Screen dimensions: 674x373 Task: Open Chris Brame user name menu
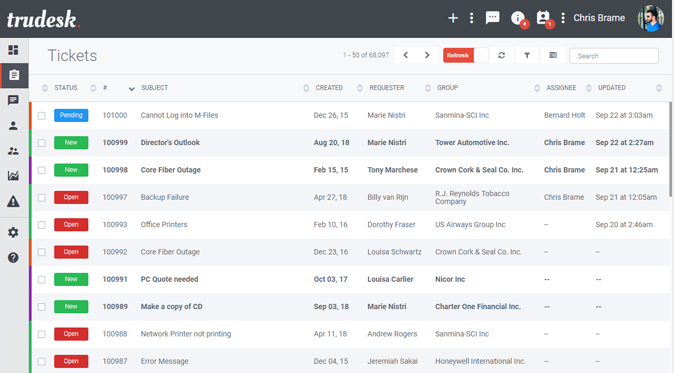[599, 18]
